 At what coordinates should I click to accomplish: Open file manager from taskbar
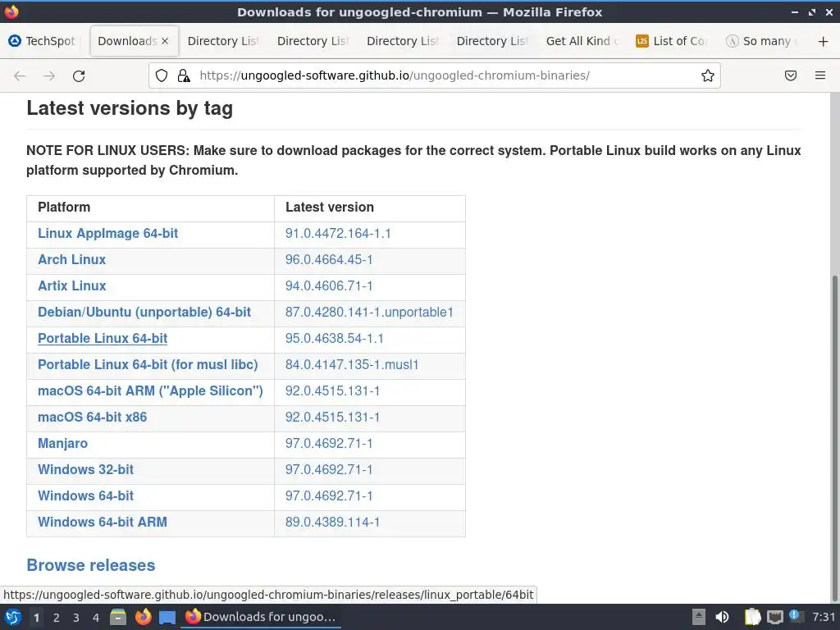pyautogui.click(x=118, y=617)
